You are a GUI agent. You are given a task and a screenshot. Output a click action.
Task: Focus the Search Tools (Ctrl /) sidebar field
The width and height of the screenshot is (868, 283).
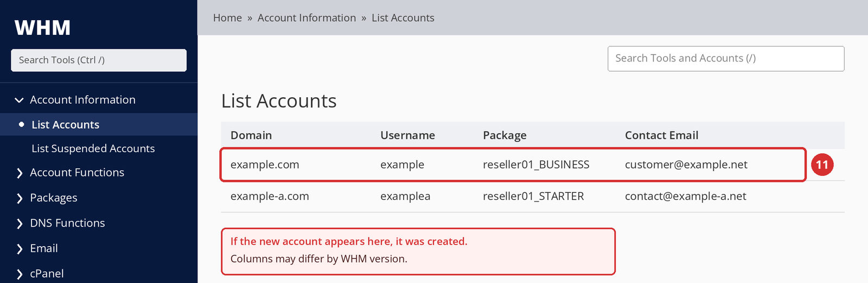[99, 60]
